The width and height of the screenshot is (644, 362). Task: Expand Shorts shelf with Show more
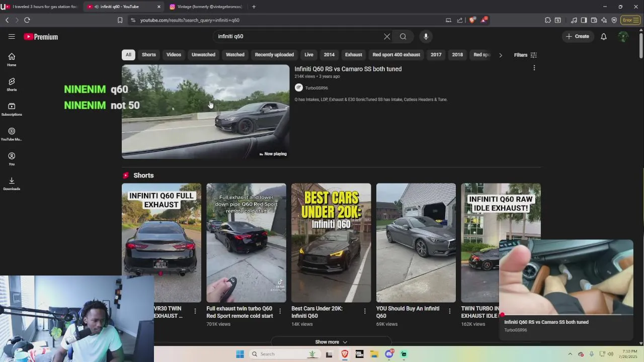pyautogui.click(x=331, y=342)
